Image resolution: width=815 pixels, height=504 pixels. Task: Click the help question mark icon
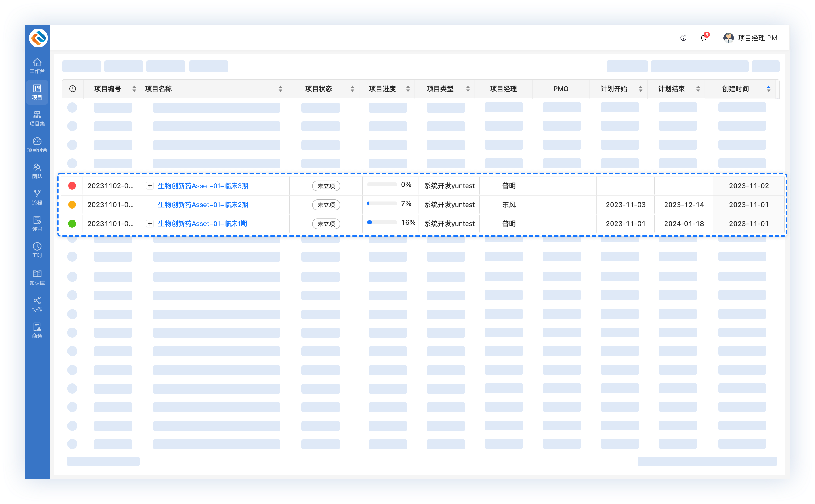coord(683,38)
